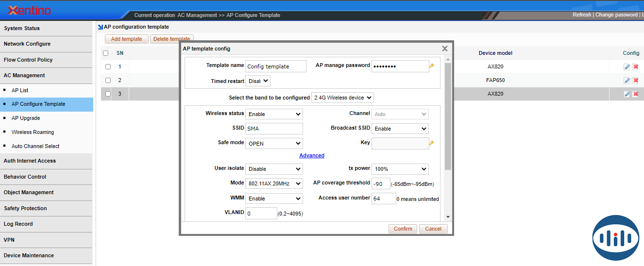Open AP Upgrade in the sidebar
The height and width of the screenshot is (266, 644).
(x=26, y=118)
